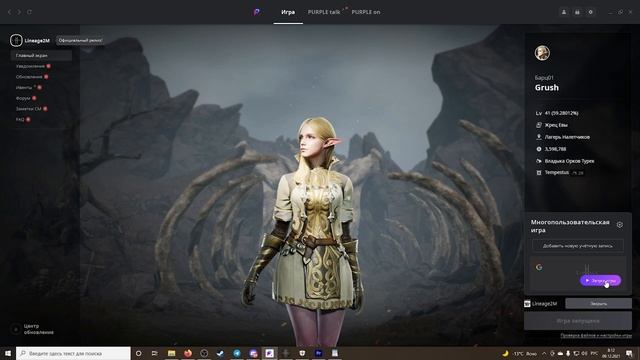Click the Закрыть button beside Lineage2M
The image size is (640, 360).
598,303
